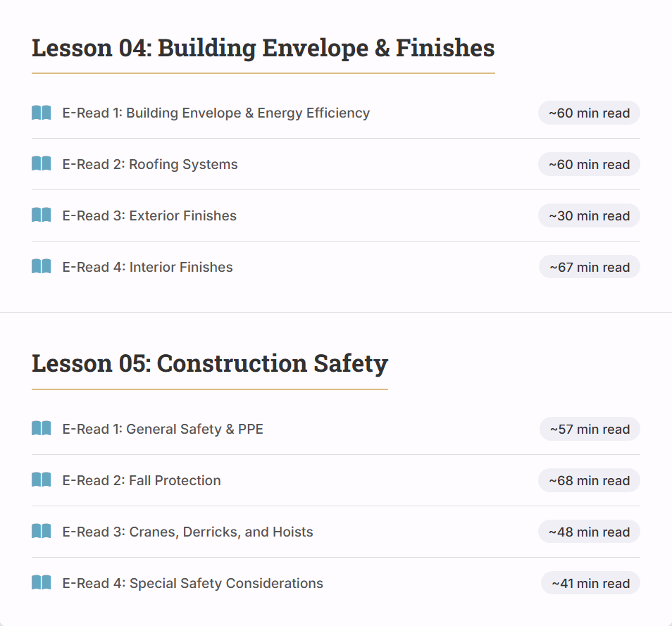Screen dimensions: 672x626
Task: Click book icon beside Special Safety Considerations
Action: [x=42, y=583]
